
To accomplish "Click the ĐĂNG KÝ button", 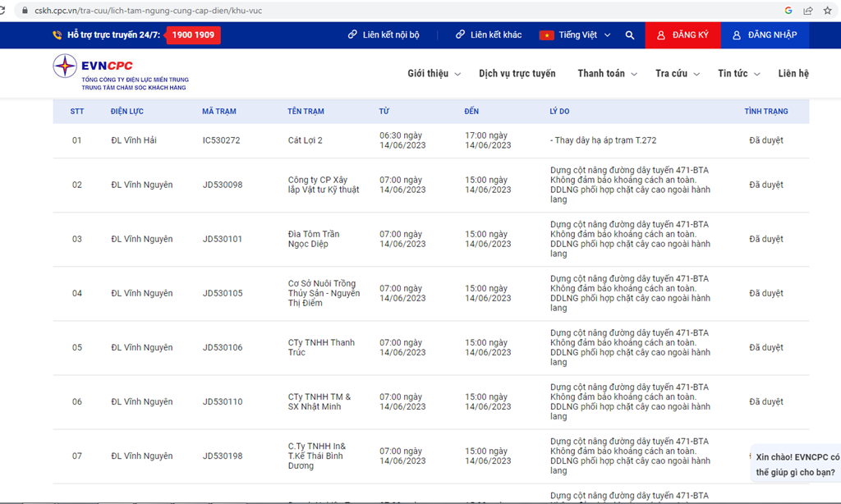I will (x=682, y=35).
